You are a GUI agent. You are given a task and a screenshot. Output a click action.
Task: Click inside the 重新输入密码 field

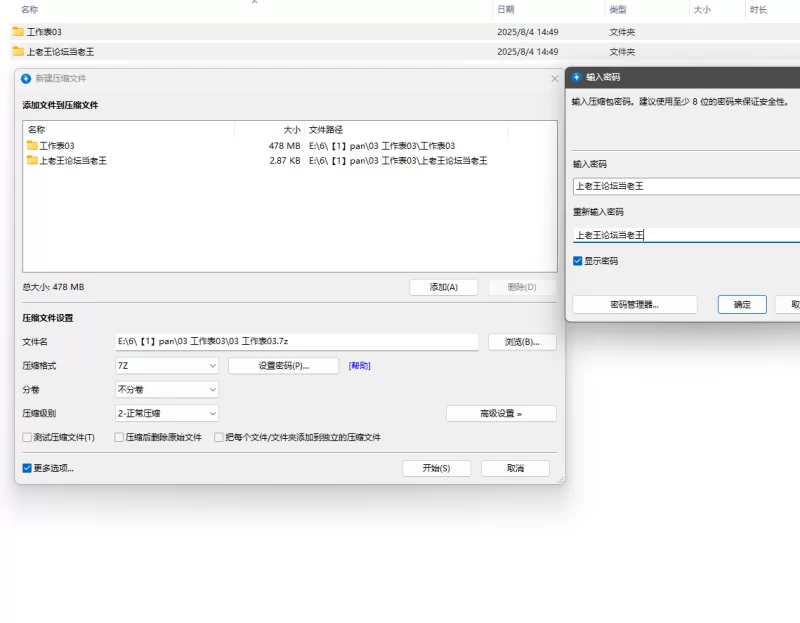[x=686, y=235]
